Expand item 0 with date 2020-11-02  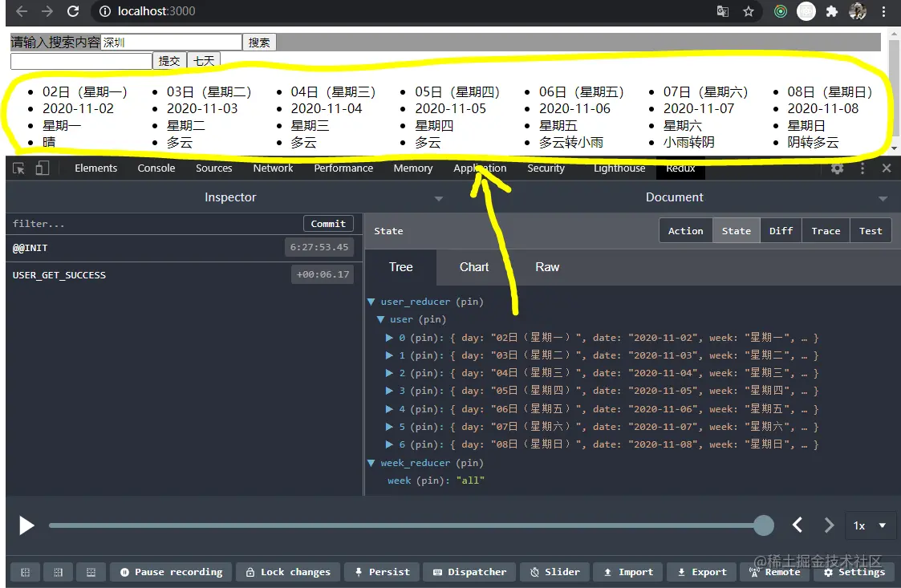tap(389, 338)
